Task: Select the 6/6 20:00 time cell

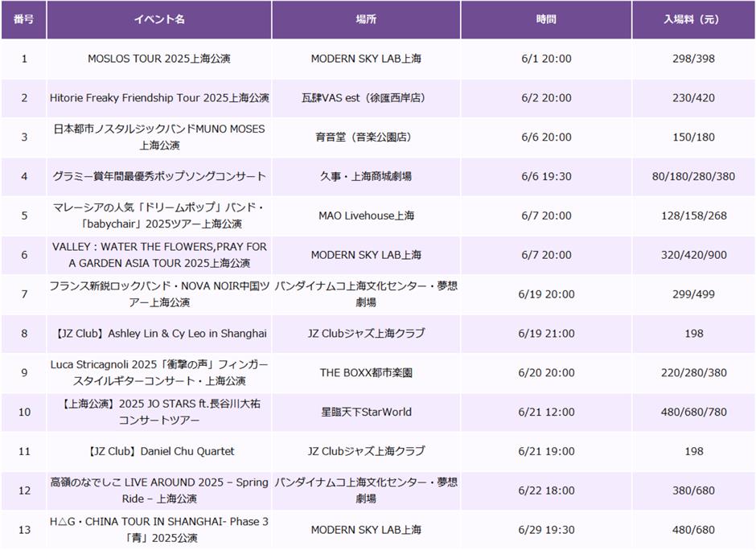Action: coord(546,137)
